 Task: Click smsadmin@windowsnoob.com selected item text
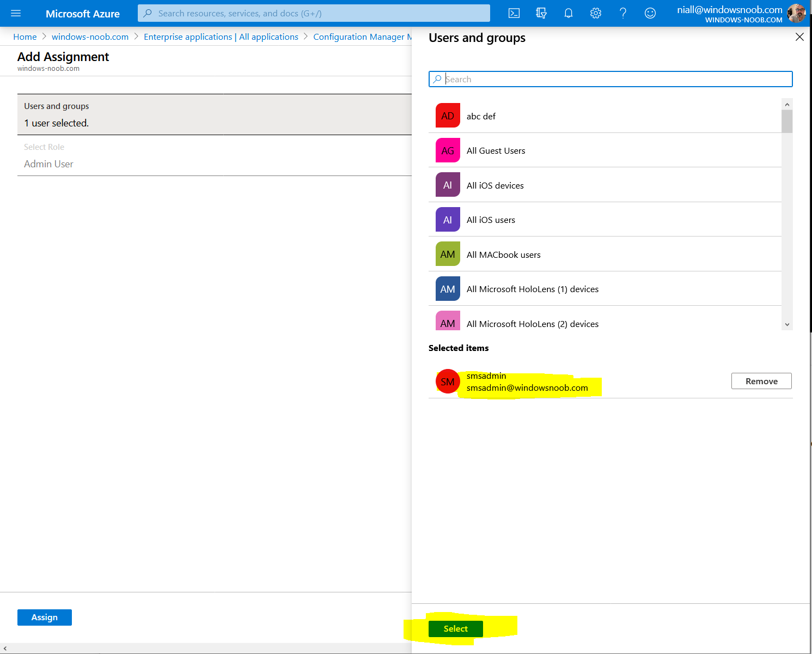527,387
